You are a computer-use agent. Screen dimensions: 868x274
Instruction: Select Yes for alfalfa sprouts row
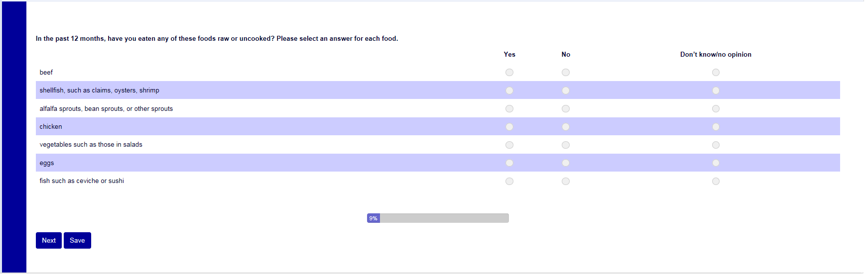pyautogui.click(x=509, y=109)
